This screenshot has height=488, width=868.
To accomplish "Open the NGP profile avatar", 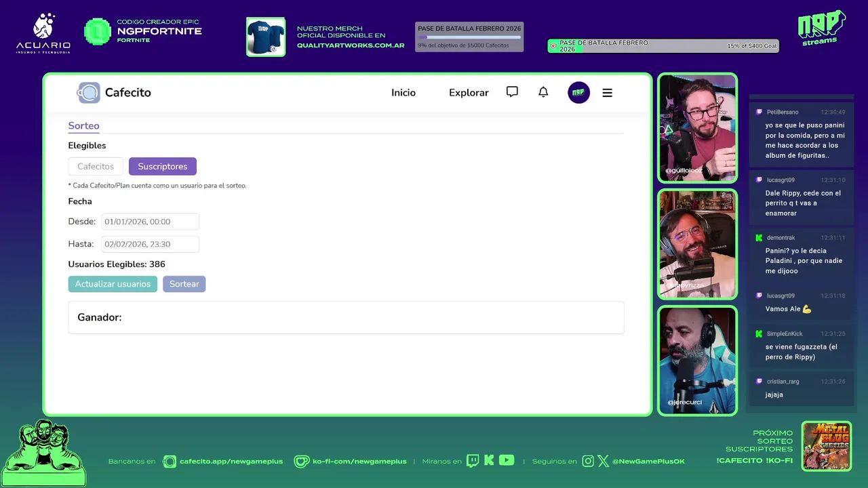I will pos(578,93).
